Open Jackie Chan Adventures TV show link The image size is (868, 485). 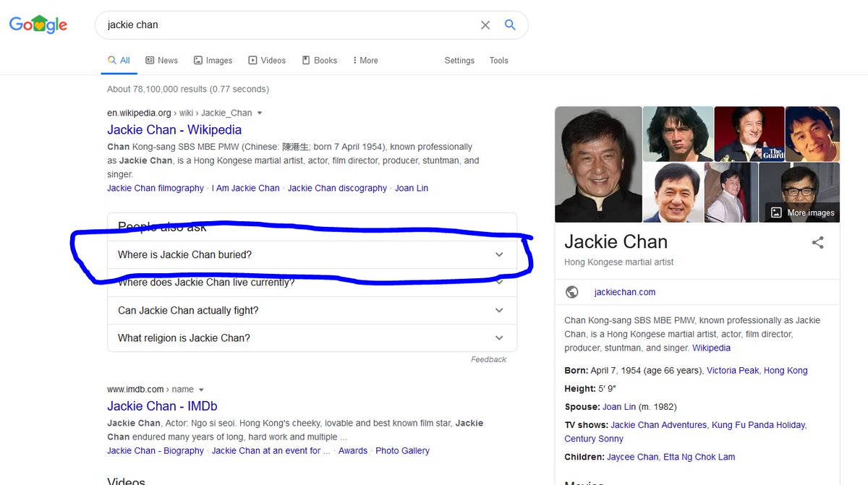[x=659, y=424]
